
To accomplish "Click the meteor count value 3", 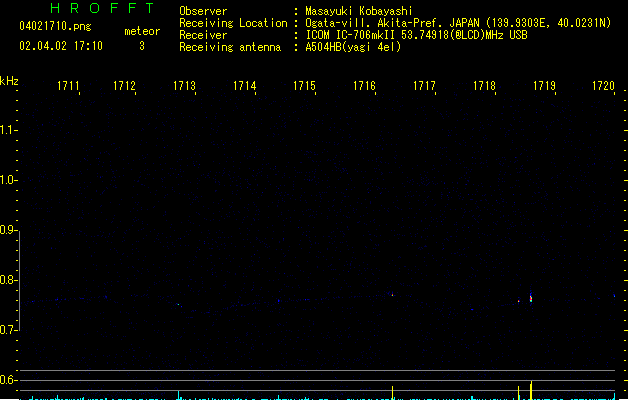I will [x=142, y=46].
